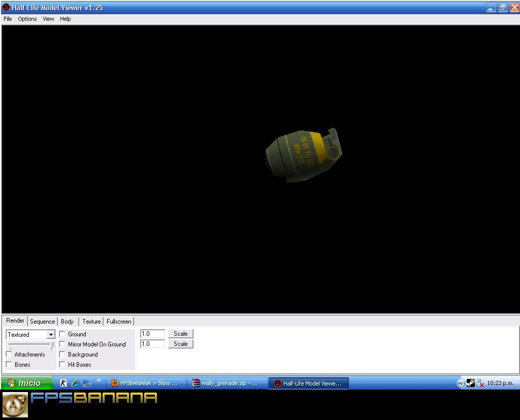Image resolution: width=520 pixels, height=420 pixels.
Task: Open the Textured render mode dropdown
Action: coord(51,335)
